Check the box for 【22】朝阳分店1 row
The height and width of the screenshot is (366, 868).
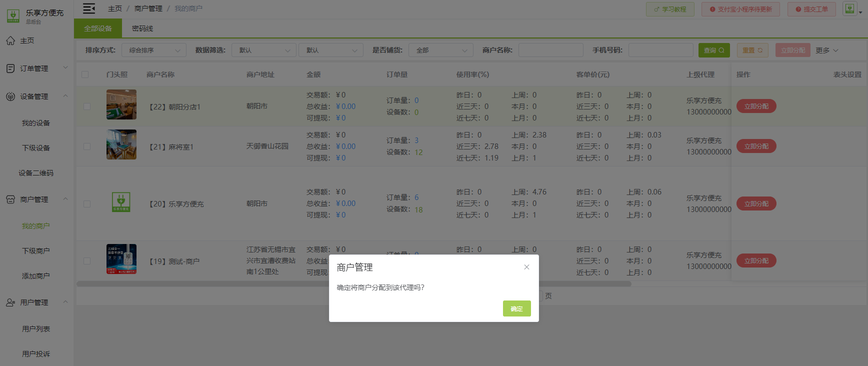pyautogui.click(x=87, y=106)
